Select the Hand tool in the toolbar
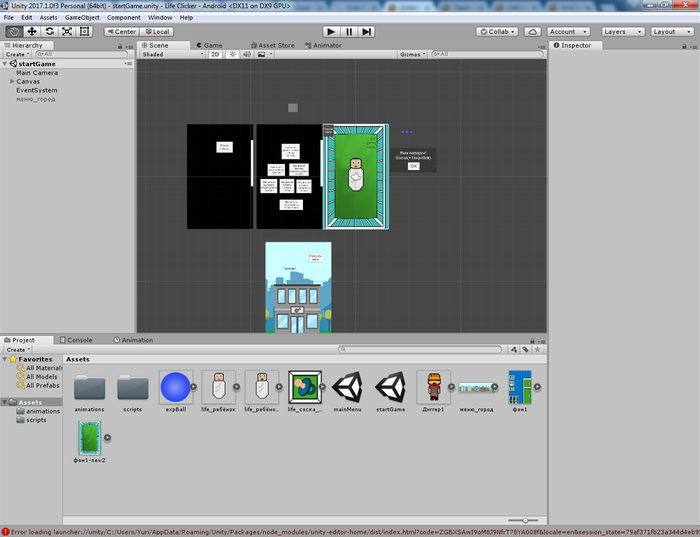The width and height of the screenshot is (700, 537). (x=14, y=32)
